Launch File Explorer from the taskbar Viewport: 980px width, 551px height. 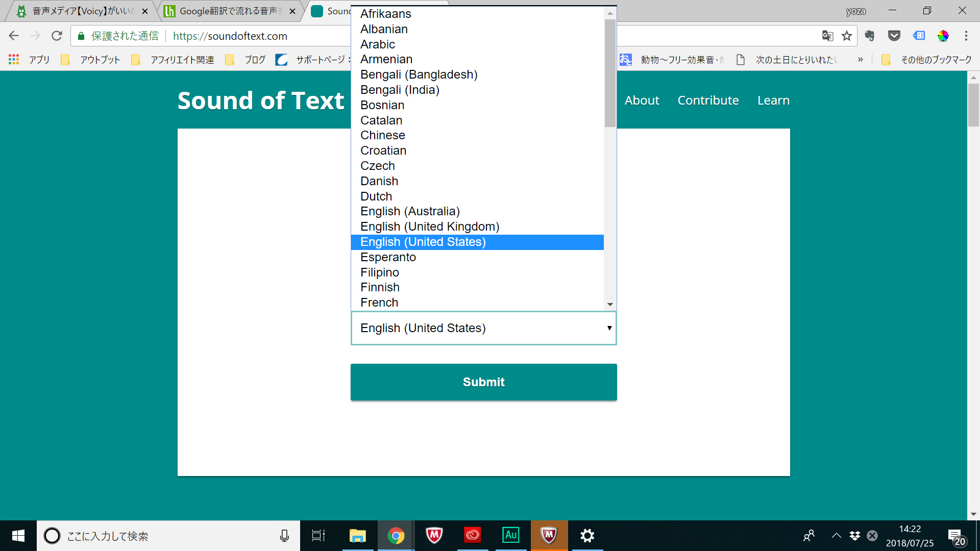click(x=358, y=536)
